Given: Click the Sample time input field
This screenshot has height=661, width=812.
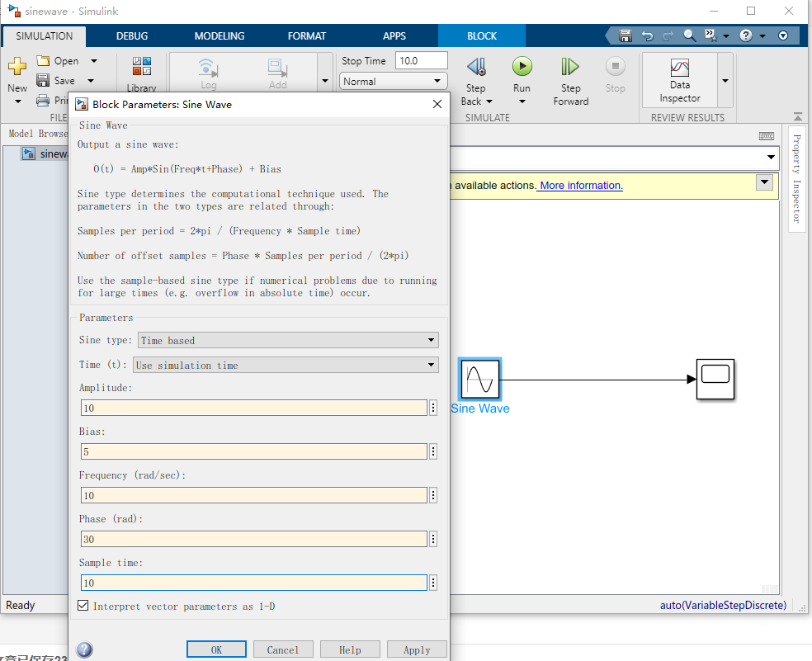Looking at the screenshot, I should tap(254, 583).
